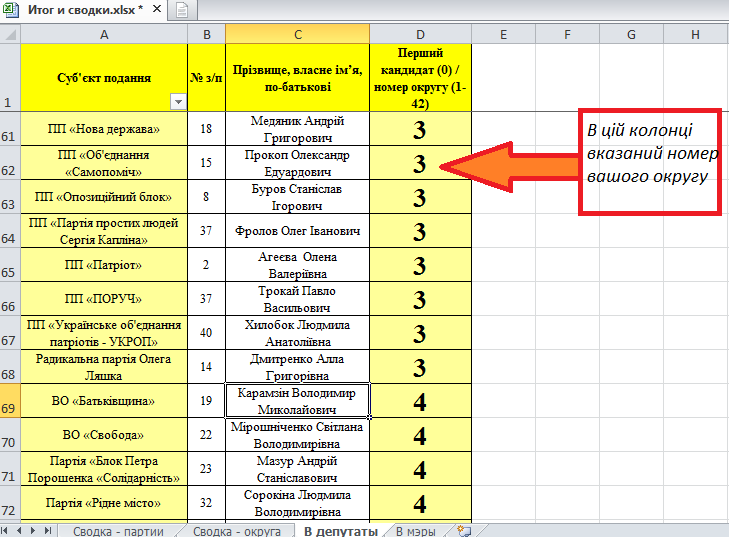Screen dimensions: 729x537
Task: Select cell Медяник Андрій Григорович
Action: click(298, 129)
